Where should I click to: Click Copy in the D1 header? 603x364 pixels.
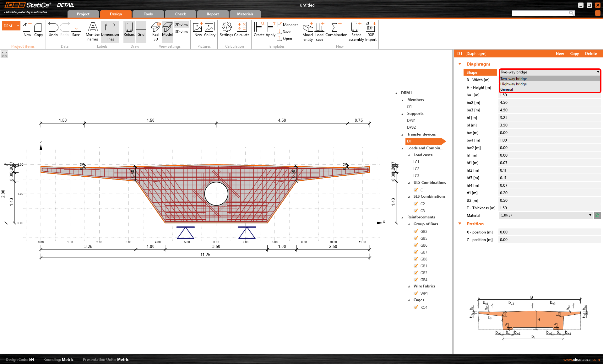pyautogui.click(x=574, y=54)
